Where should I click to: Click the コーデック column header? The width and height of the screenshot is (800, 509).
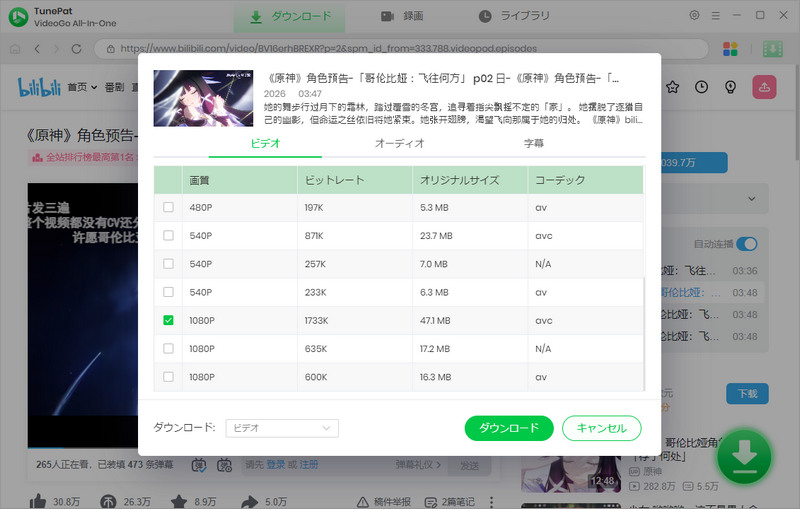pyautogui.click(x=586, y=180)
